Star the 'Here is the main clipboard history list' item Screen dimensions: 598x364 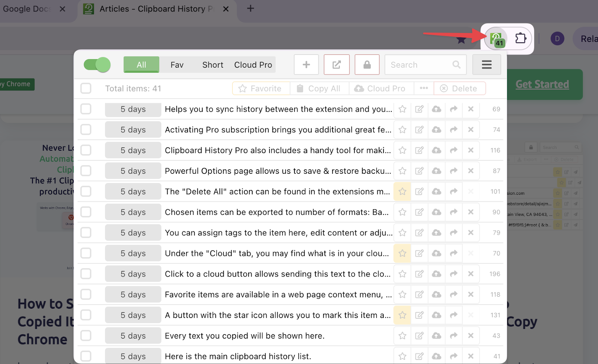403,356
